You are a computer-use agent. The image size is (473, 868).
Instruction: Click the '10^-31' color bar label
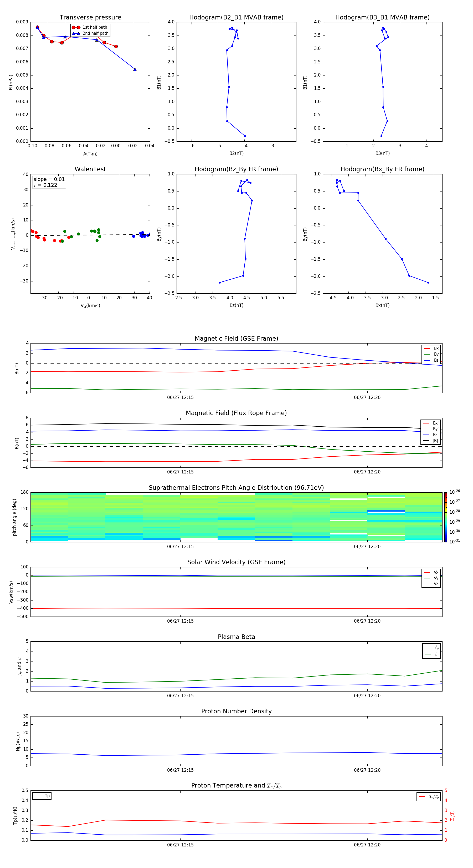coord(455,542)
